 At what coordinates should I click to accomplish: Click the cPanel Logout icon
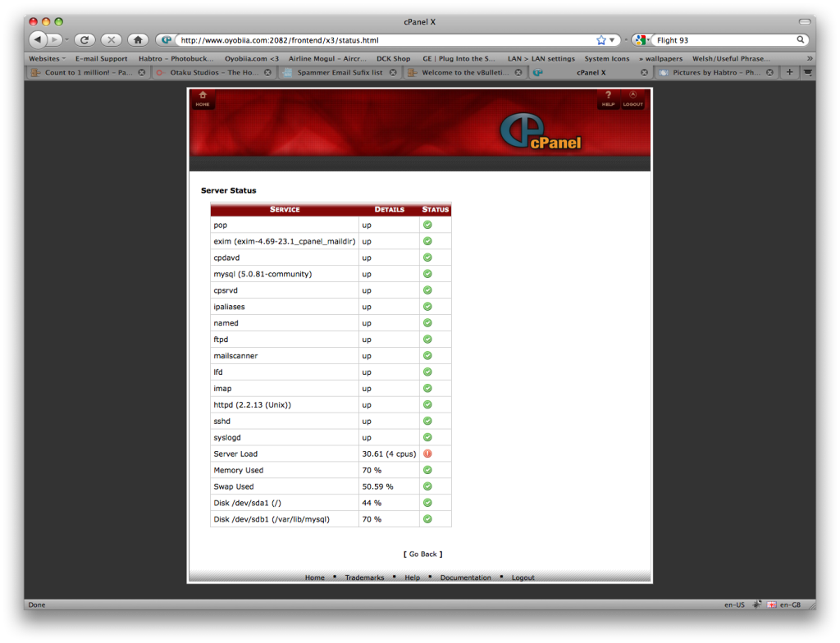632,98
